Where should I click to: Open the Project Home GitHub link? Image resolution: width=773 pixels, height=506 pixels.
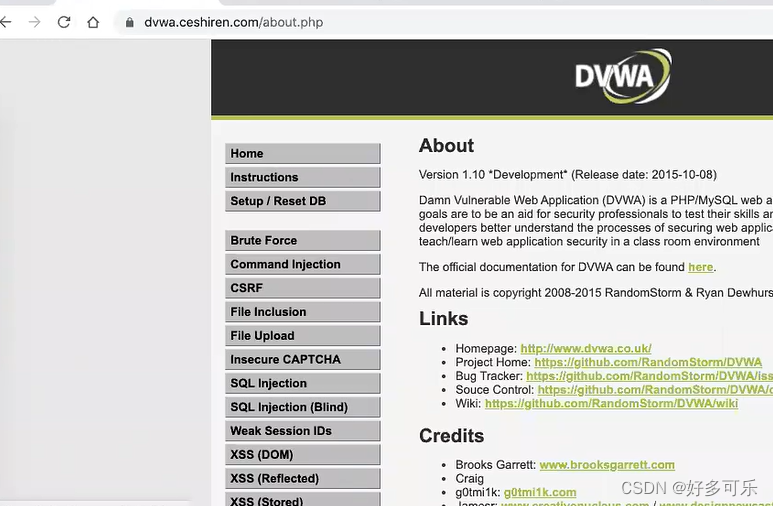coord(648,362)
